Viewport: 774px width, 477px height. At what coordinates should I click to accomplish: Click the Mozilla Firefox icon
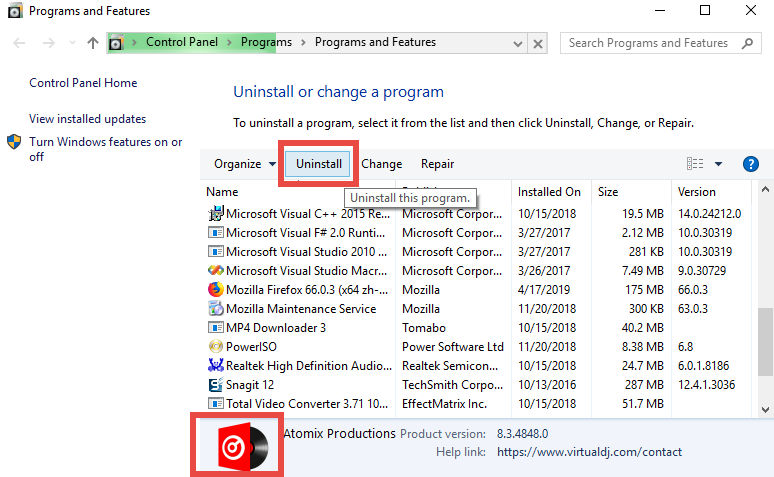(216, 289)
